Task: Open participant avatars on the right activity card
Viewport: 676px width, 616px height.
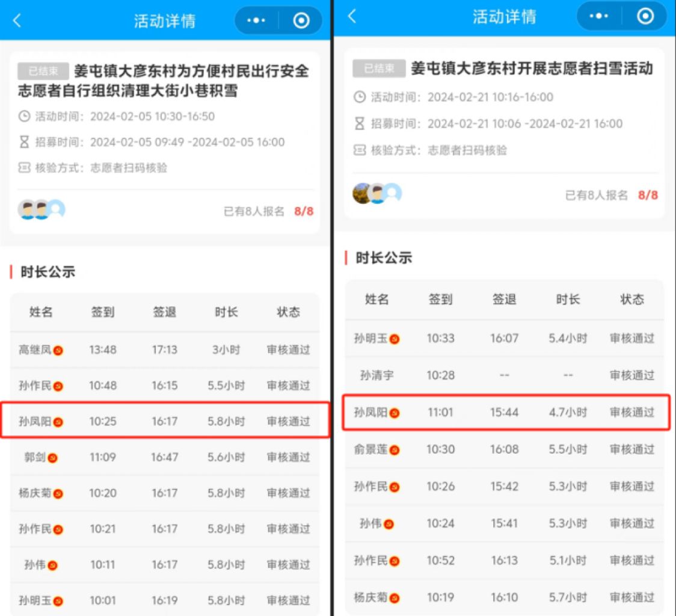Action: [x=377, y=193]
